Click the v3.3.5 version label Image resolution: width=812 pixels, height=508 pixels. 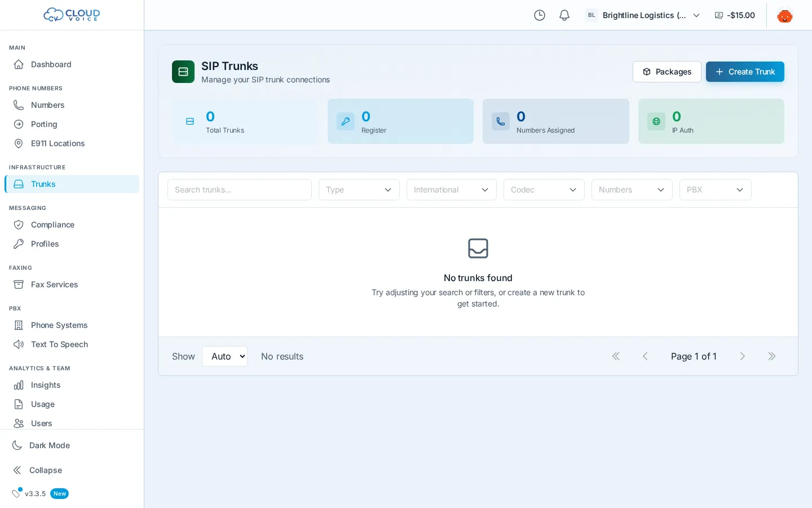tap(35, 493)
